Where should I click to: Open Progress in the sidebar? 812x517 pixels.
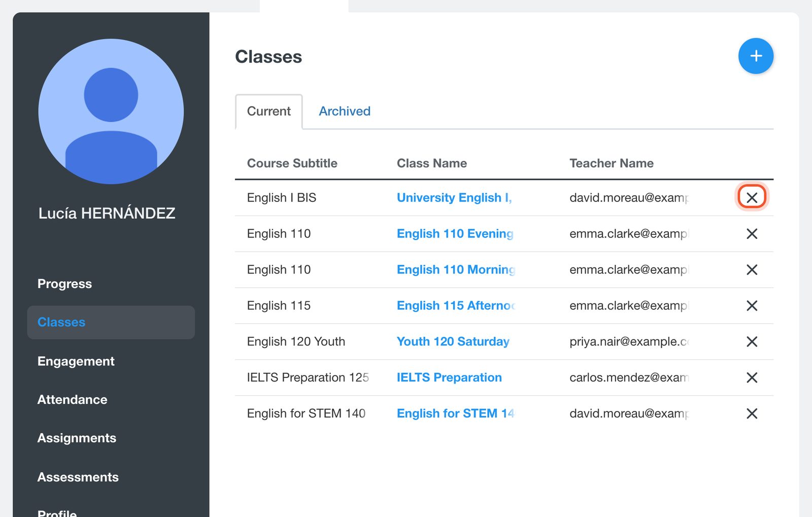(x=64, y=284)
